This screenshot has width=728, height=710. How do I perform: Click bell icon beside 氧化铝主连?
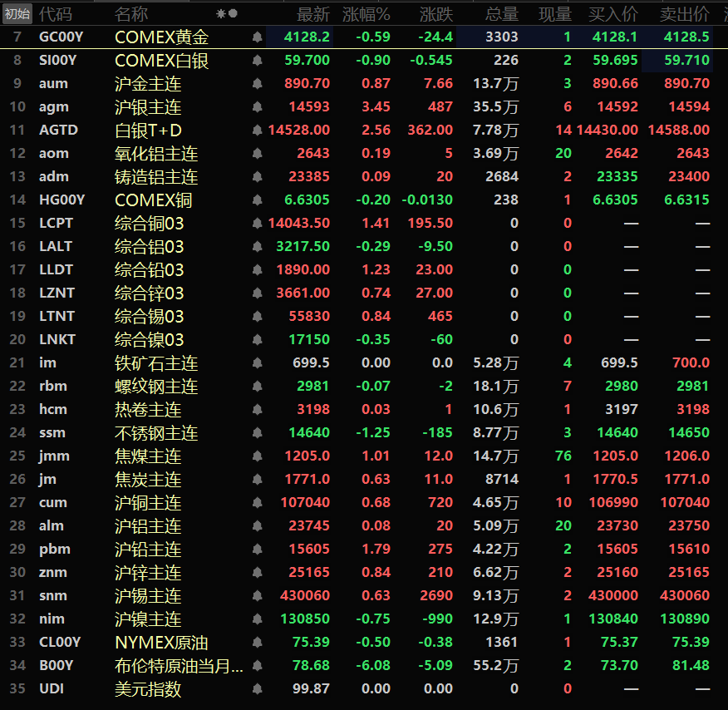[x=258, y=153]
